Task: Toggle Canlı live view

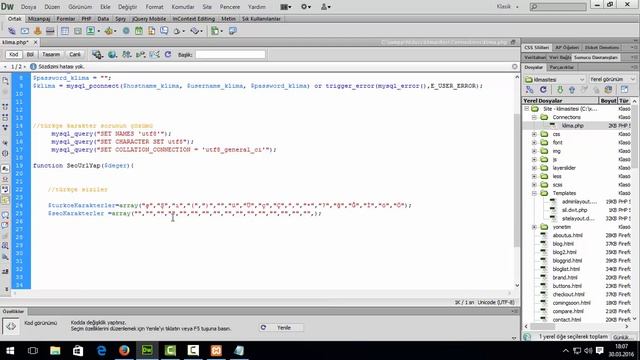Action: click(x=75, y=54)
